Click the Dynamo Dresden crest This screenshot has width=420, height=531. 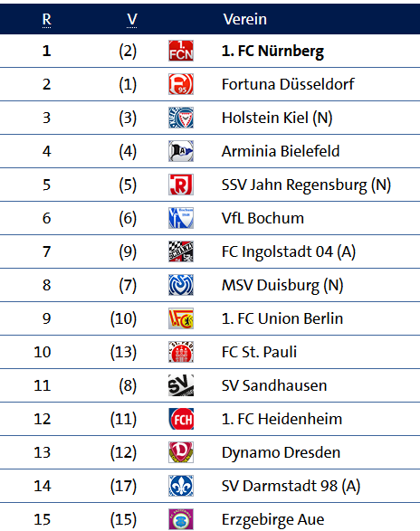pyautogui.click(x=181, y=452)
